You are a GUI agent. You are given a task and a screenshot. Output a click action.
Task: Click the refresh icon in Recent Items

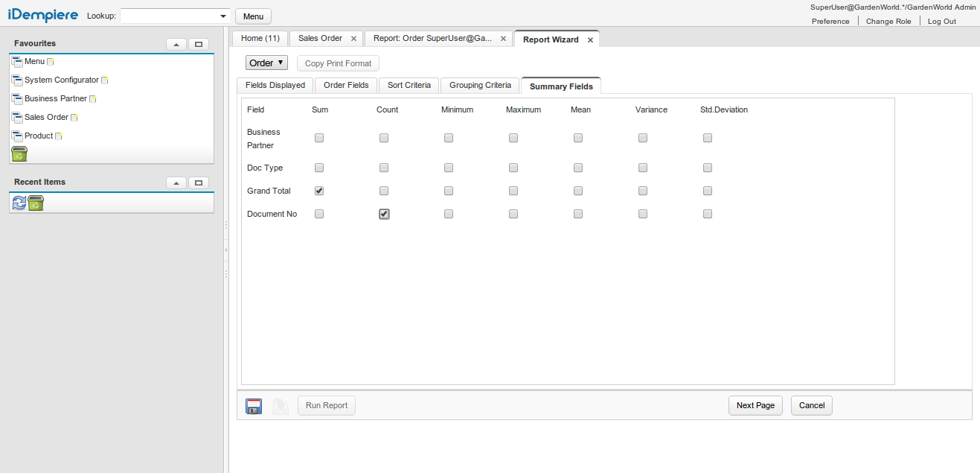pyautogui.click(x=19, y=203)
